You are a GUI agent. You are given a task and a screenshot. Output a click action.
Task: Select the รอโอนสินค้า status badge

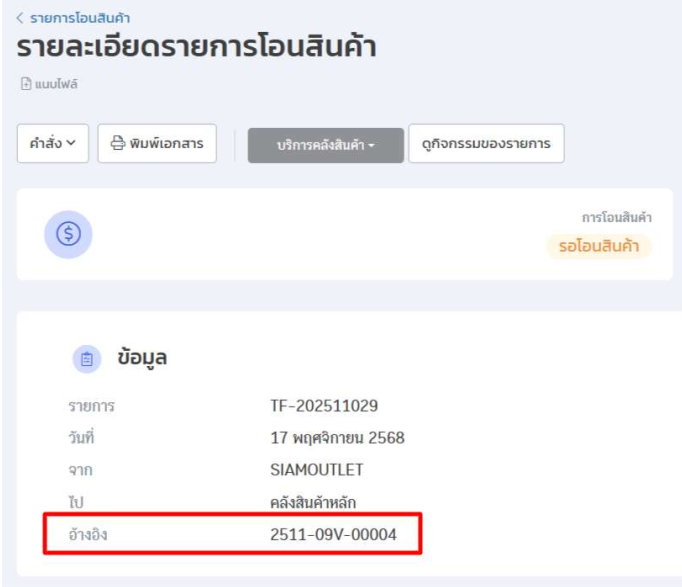[x=599, y=246]
